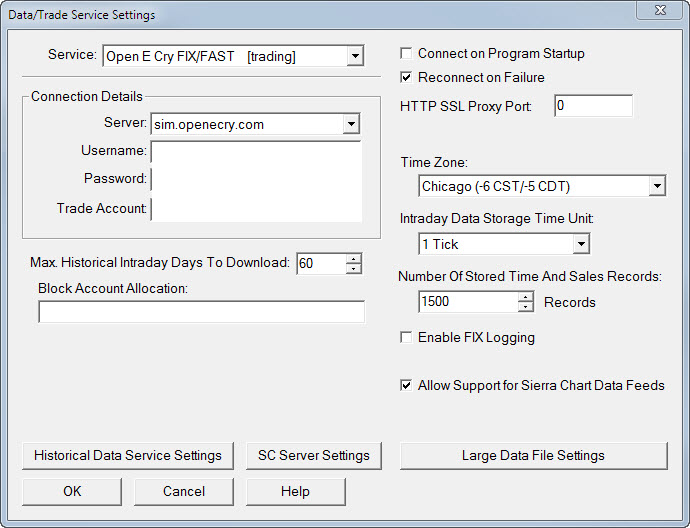Open SC Server Settings
Screen dimensions: 690x528
tap(314, 455)
